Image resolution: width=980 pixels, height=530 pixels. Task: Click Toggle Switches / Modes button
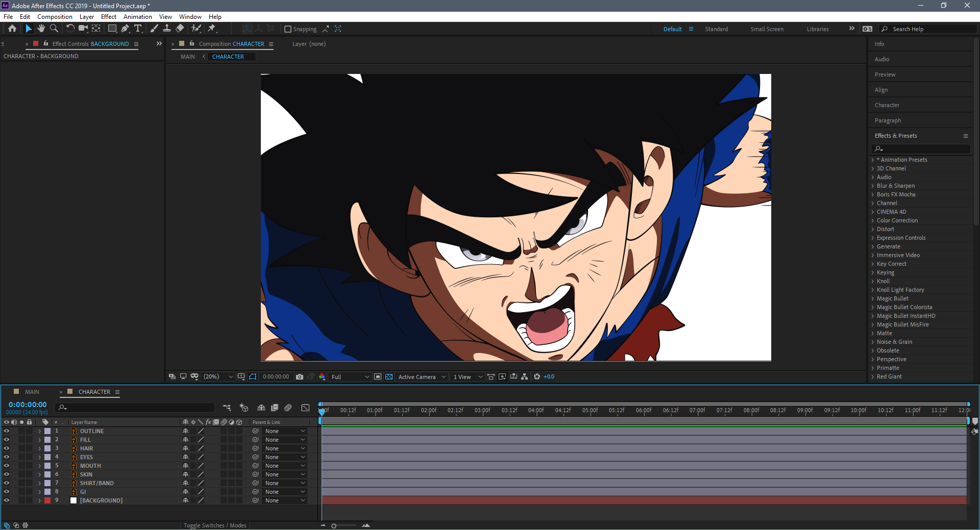[215, 525]
